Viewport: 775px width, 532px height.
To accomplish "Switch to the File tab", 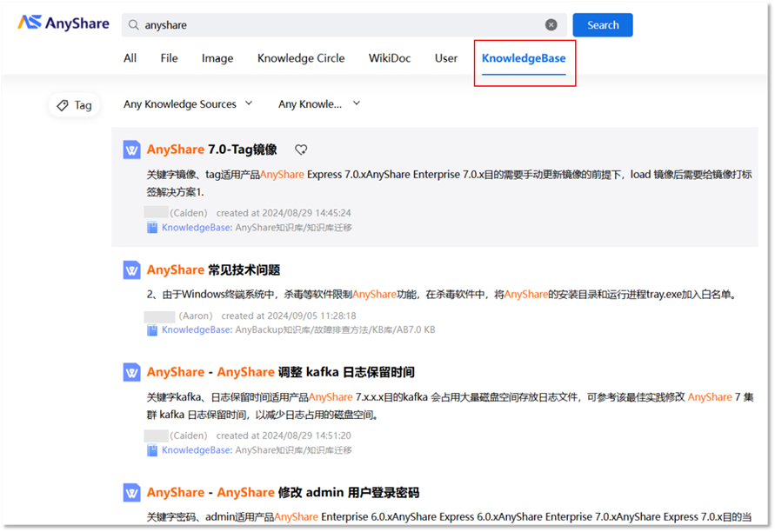I will (x=169, y=58).
